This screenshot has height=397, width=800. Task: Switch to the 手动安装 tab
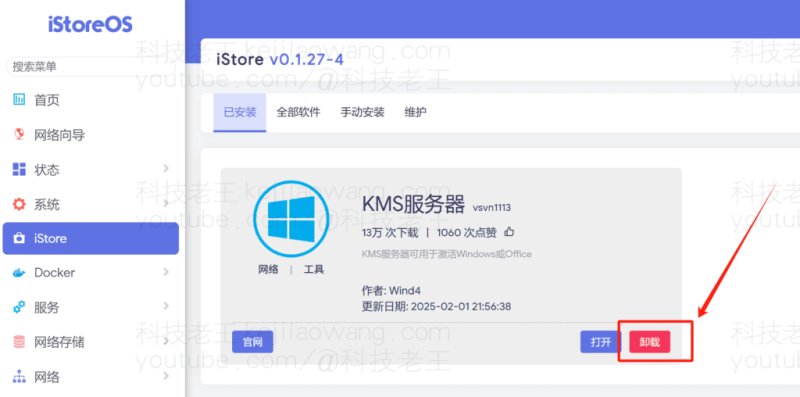pos(362,112)
